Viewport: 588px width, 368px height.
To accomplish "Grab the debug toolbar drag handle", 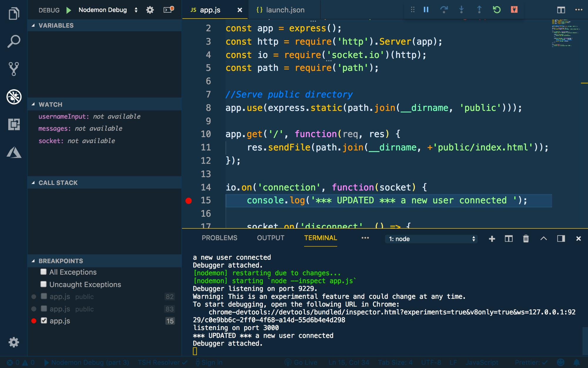I will (413, 10).
